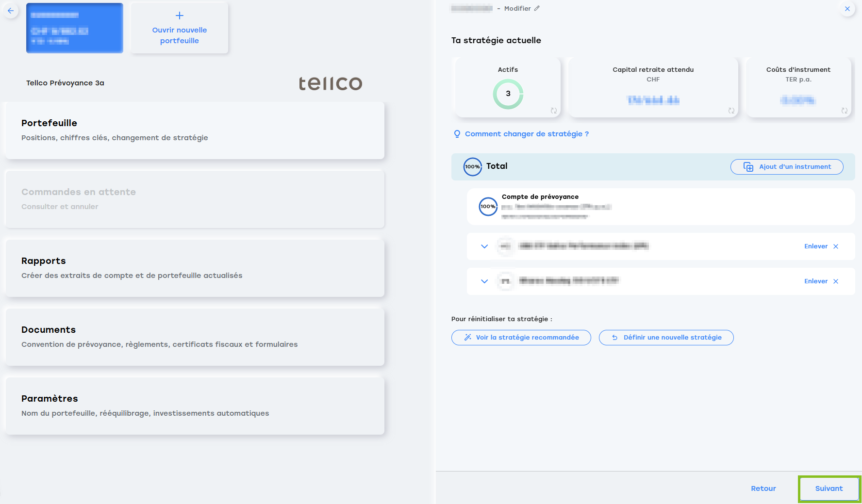This screenshot has height=504, width=862.
Task: Select the Compte de prévoyance heading
Action: tap(540, 196)
